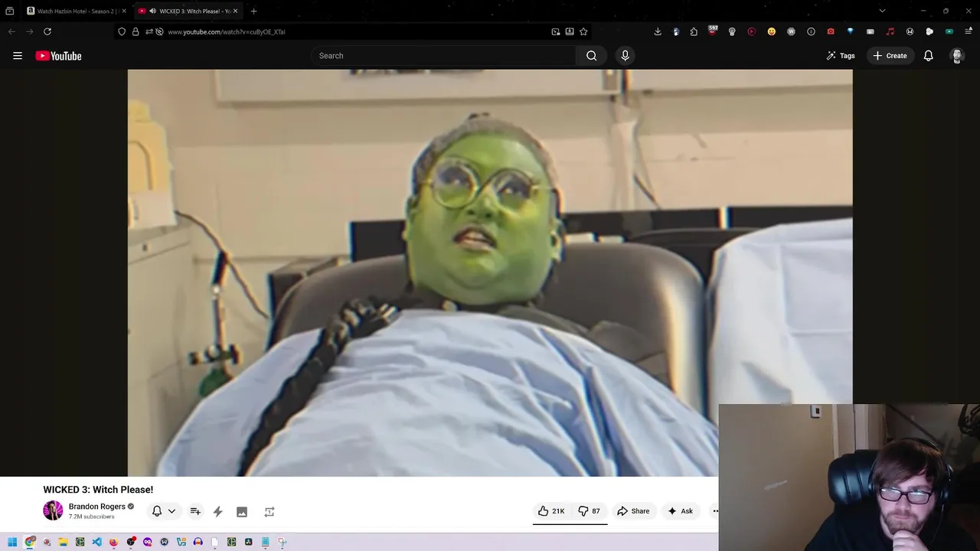Open the WICKED 3: Witch Please! title
980x551 pixels.
coord(98,490)
